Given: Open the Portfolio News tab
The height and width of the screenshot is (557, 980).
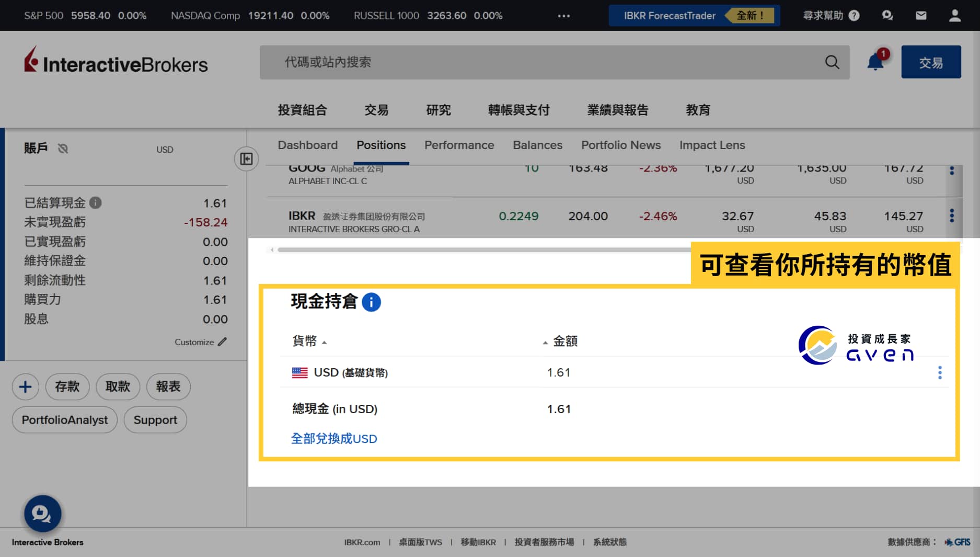Looking at the screenshot, I should [x=621, y=145].
